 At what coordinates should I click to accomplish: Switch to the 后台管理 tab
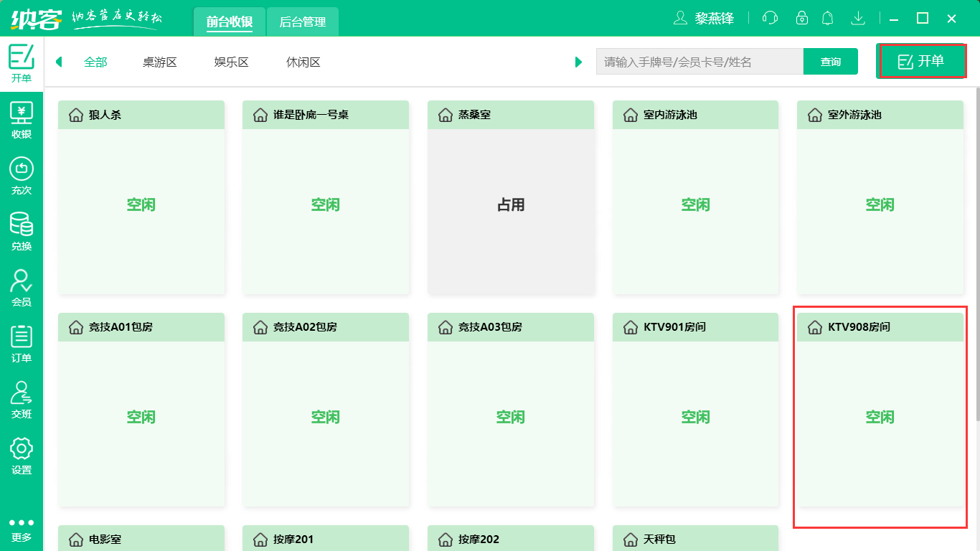pyautogui.click(x=301, y=22)
